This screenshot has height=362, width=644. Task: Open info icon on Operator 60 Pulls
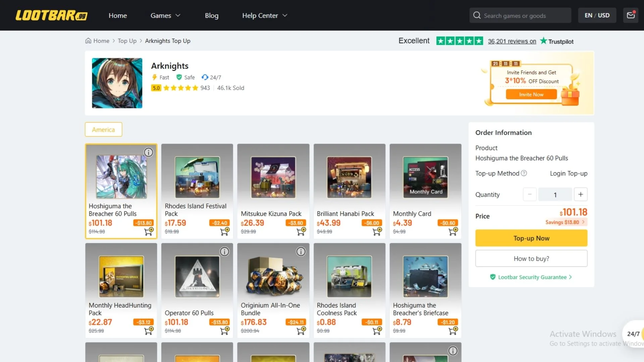click(224, 251)
